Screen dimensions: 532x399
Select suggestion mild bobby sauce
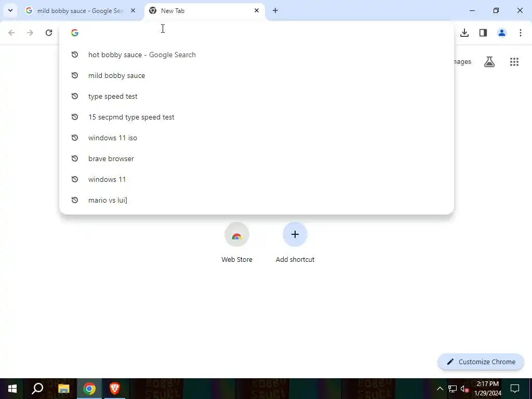257,75
